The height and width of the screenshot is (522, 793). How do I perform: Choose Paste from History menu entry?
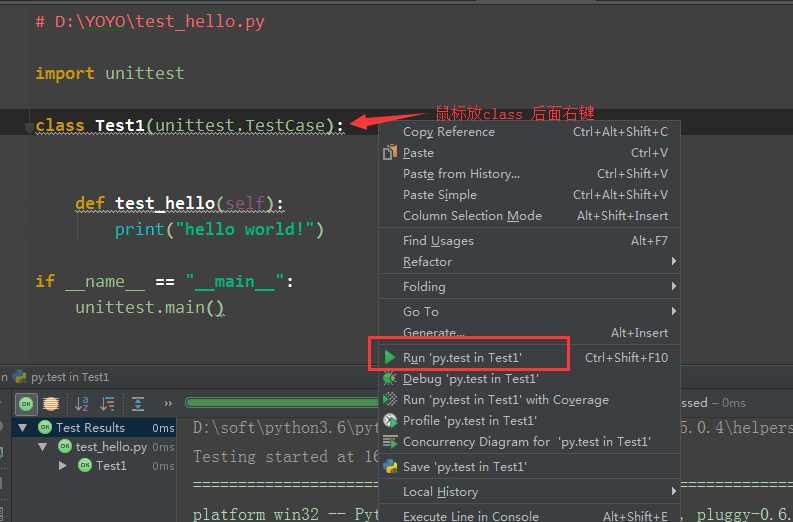(530, 173)
